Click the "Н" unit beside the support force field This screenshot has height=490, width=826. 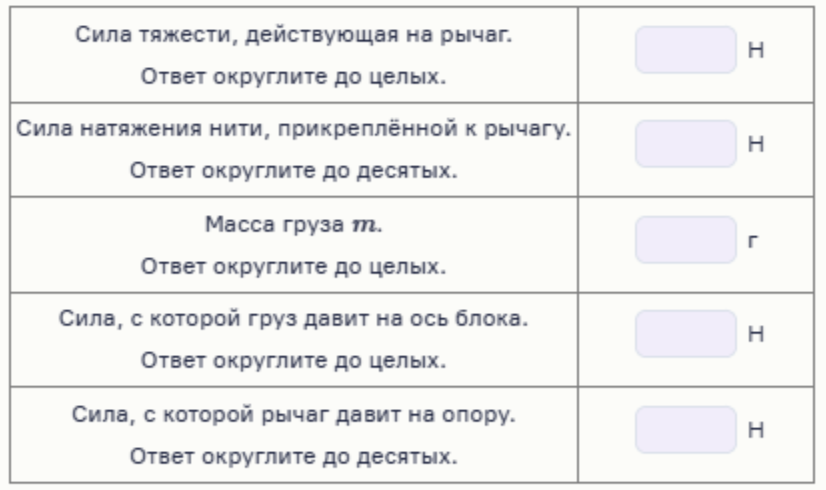[x=756, y=430]
